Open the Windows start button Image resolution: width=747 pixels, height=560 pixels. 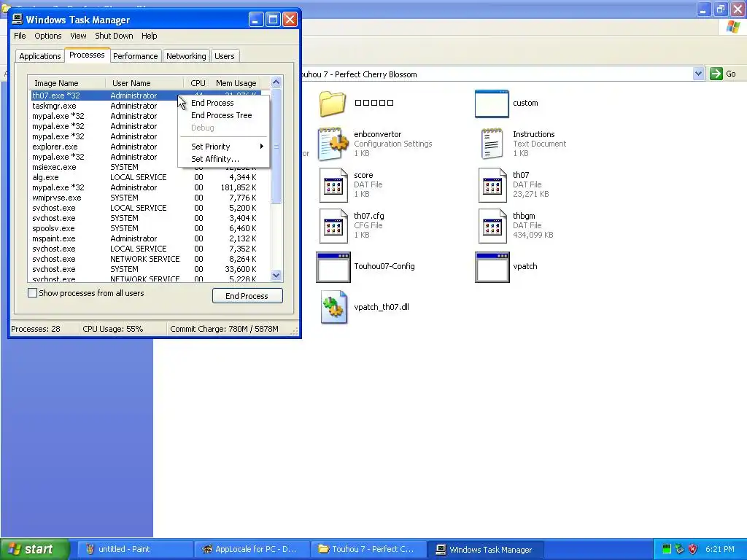(x=35, y=549)
